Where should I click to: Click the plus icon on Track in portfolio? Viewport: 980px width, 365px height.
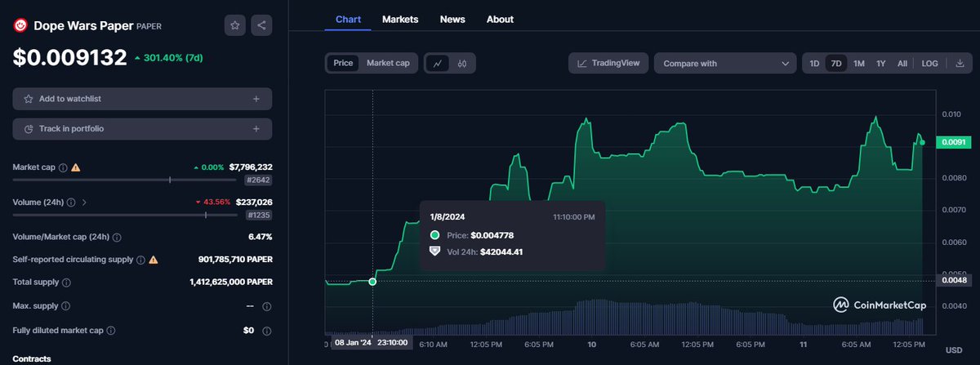click(256, 129)
